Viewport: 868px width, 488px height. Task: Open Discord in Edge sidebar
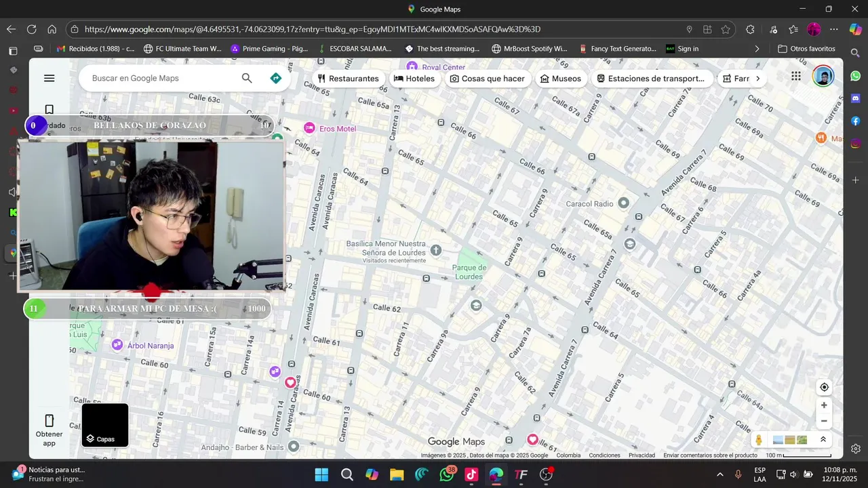(x=855, y=98)
